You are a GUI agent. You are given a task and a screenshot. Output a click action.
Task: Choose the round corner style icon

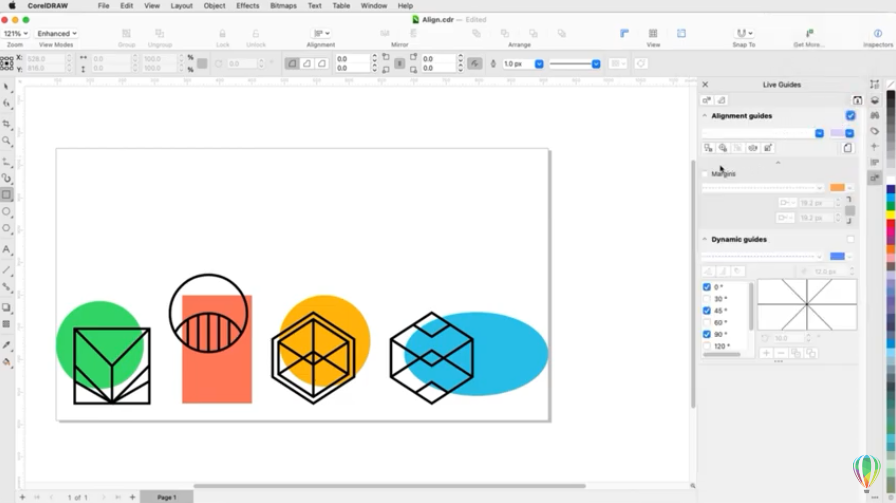point(292,63)
